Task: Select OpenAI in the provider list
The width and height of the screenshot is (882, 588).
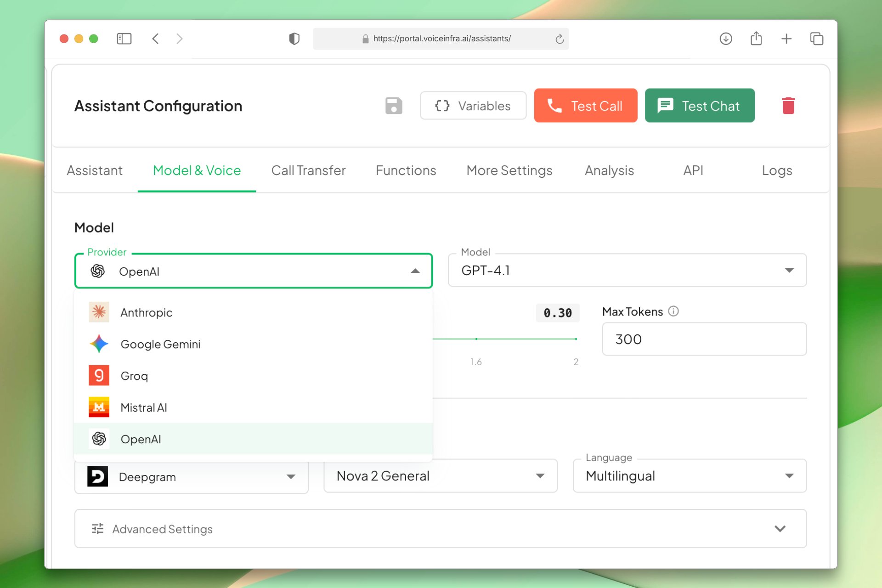Action: 253,439
